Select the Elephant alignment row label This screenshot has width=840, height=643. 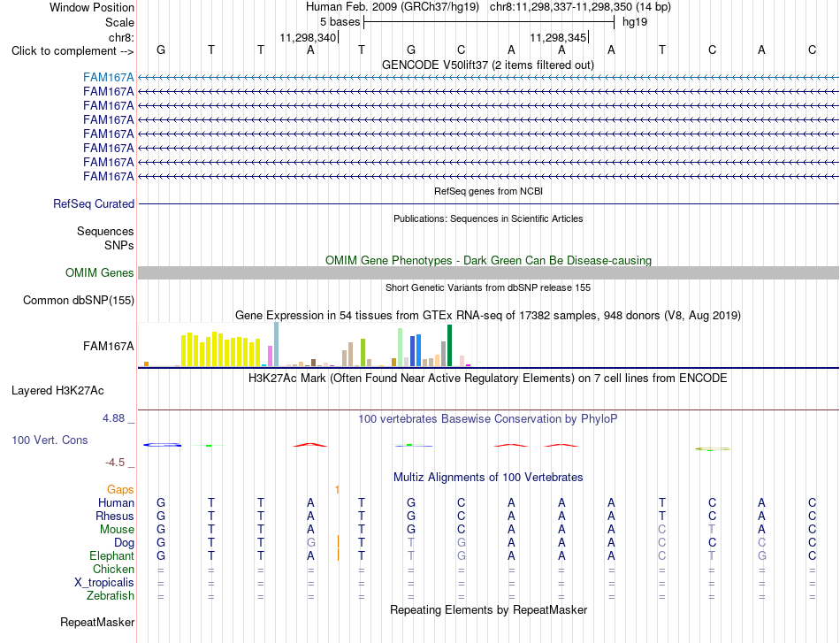coord(112,555)
